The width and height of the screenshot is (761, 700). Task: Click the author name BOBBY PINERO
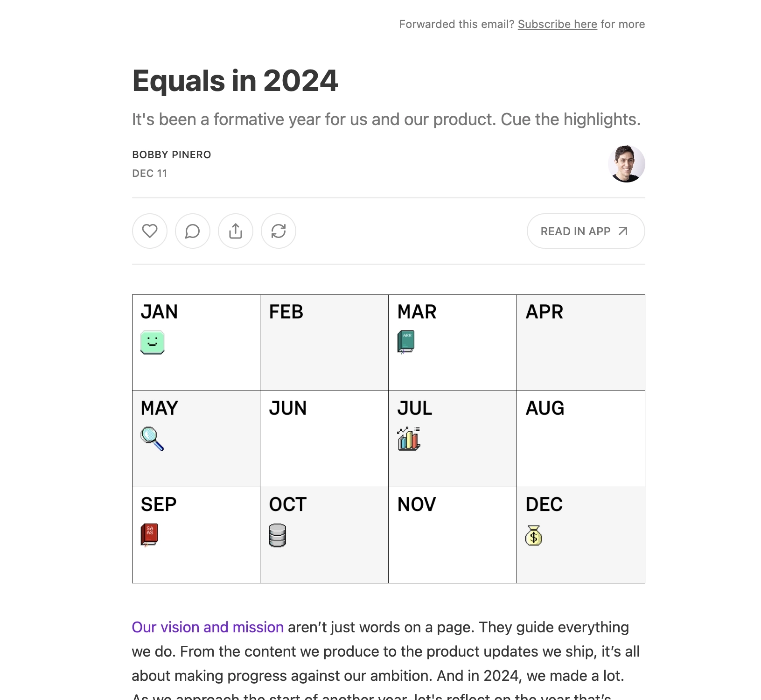172,154
